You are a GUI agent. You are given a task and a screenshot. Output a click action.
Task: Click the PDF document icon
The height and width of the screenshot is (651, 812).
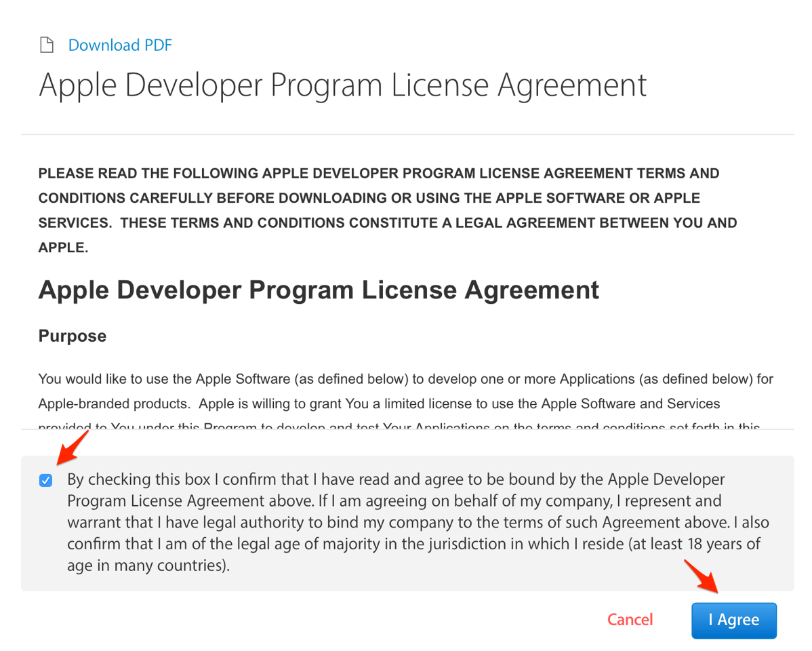coord(47,45)
